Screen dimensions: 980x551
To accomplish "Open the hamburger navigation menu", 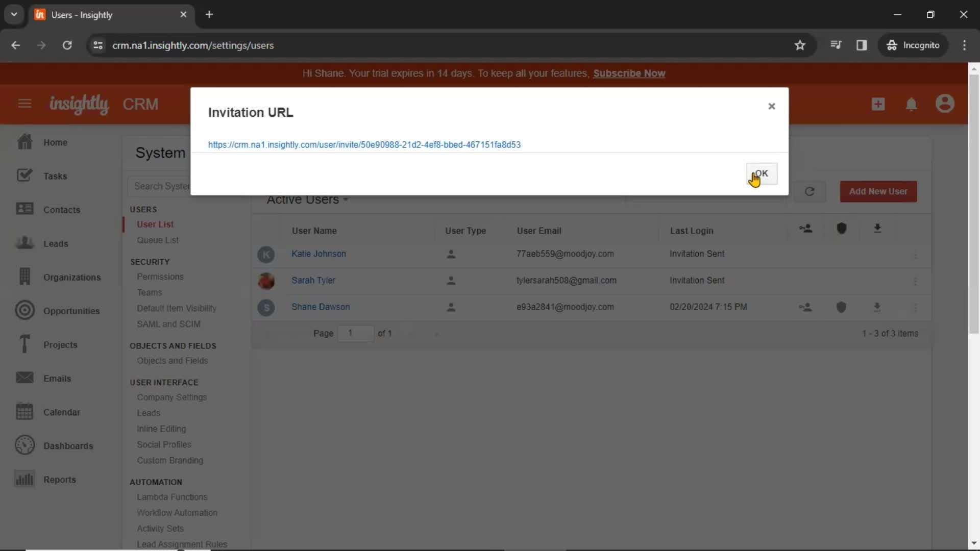I will click(x=24, y=104).
